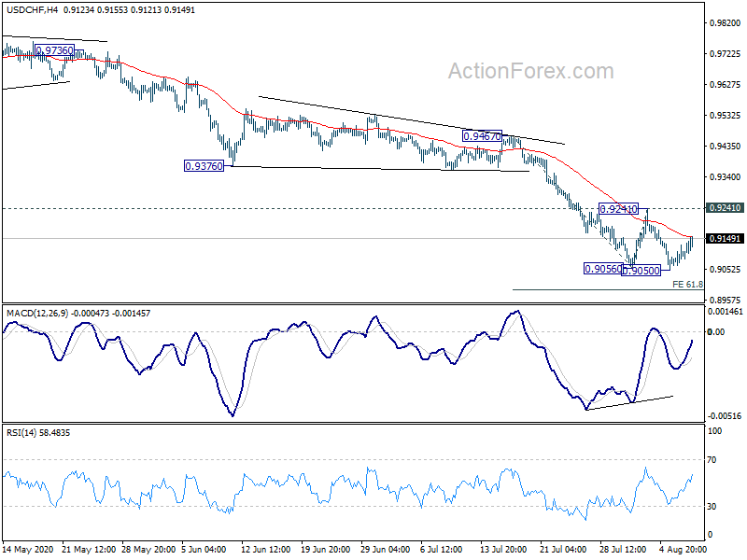The width and height of the screenshot is (747, 560).
Task: Click the 0.93760 price label
Action: tap(204, 166)
